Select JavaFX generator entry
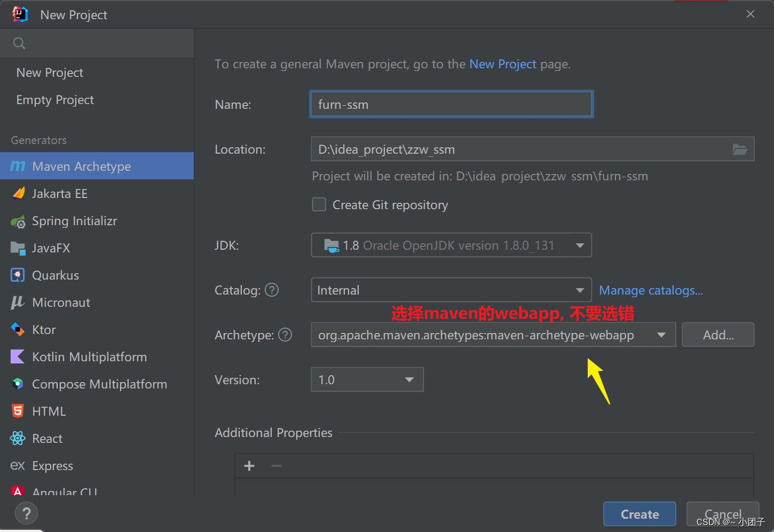774x532 pixels. tap(97, 248)
